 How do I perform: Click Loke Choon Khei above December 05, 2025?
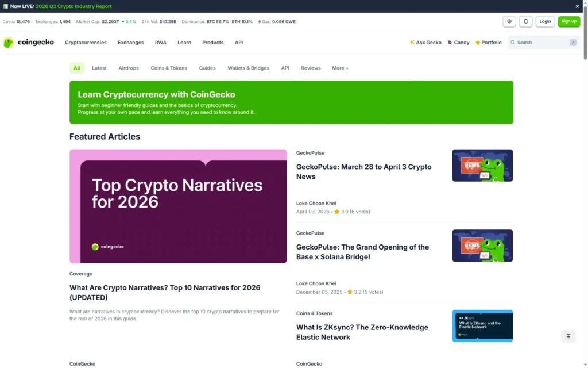pyautogui.click(x=316, y=284)
